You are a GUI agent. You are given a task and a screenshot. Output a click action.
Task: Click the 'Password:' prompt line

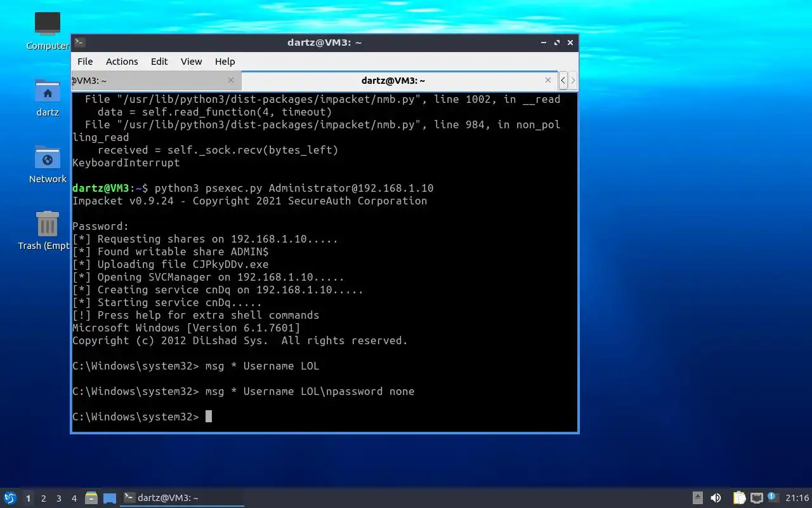[x=101, y=226]
